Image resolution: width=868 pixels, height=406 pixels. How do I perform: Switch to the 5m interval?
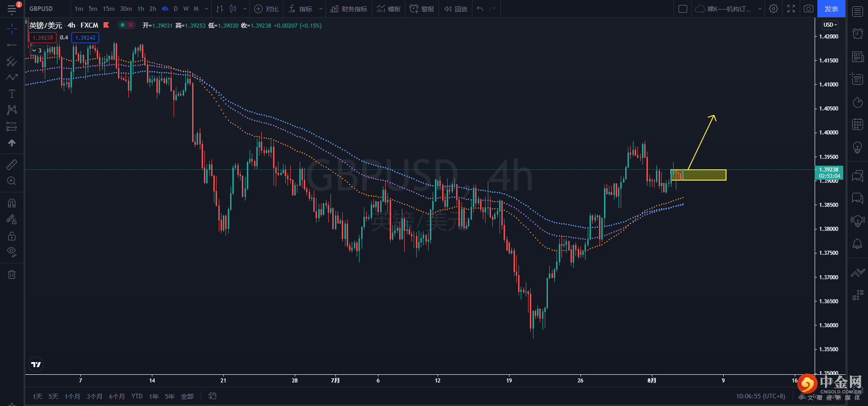pyautogui.click(x=93, y=9)
